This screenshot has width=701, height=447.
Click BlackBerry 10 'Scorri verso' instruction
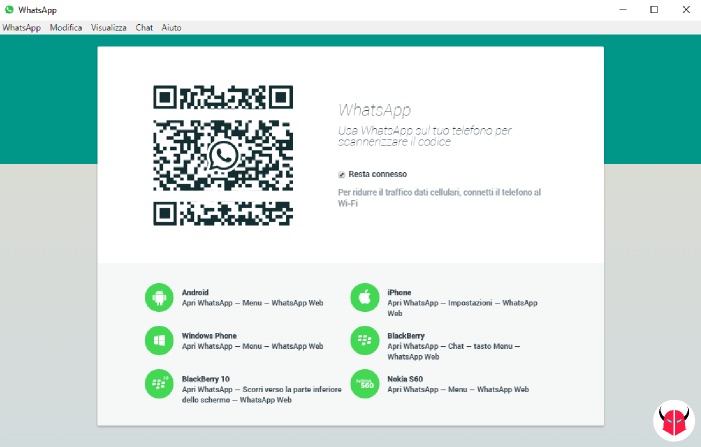coord(262,395)
